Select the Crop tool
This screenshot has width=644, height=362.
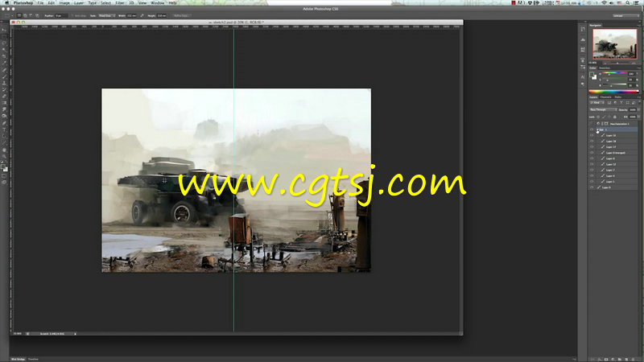pyautogui.click(x=4, y=56)
